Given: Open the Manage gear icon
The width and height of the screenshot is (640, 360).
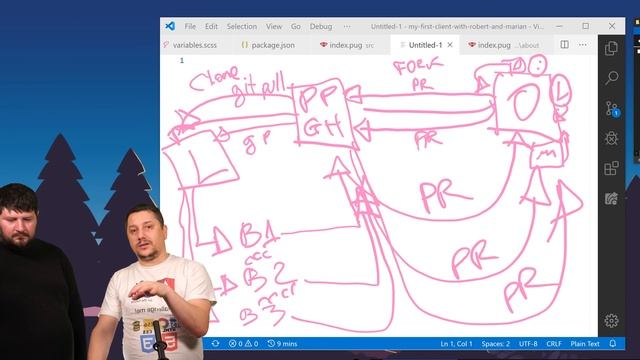Looking at the screenshot, I should (611, 321).
